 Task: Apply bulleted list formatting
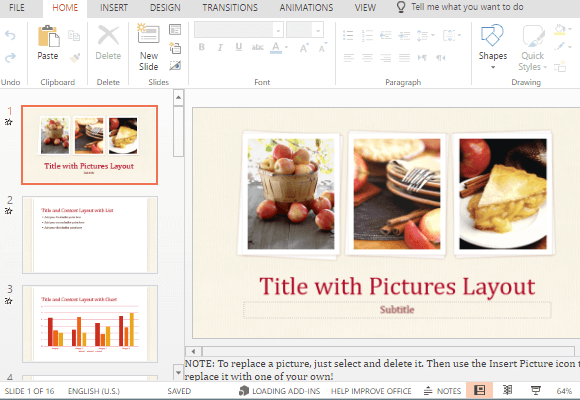(x=348, y=36)
